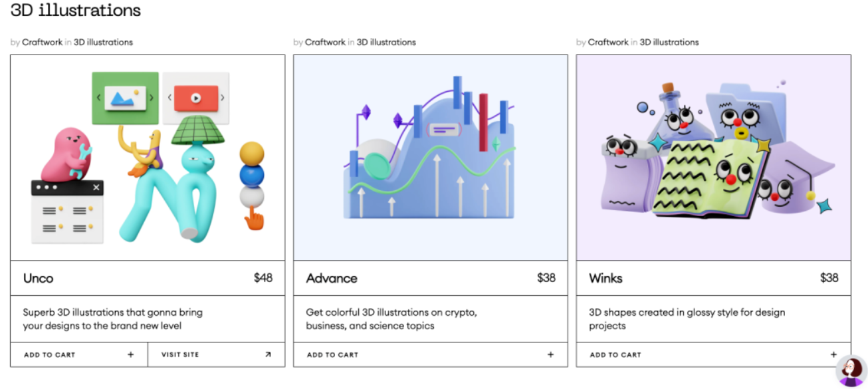Click the Unco product title
This screenshot has width=868, height=389.
38,278
